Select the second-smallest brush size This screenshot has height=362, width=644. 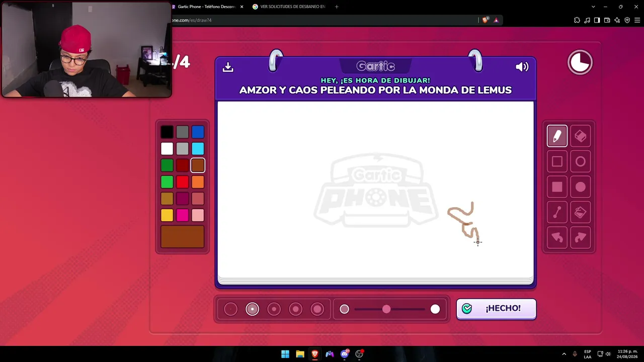[252, 309]
